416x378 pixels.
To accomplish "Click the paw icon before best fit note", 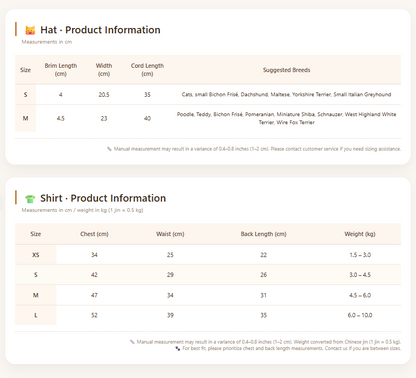I will coord(178,348).
